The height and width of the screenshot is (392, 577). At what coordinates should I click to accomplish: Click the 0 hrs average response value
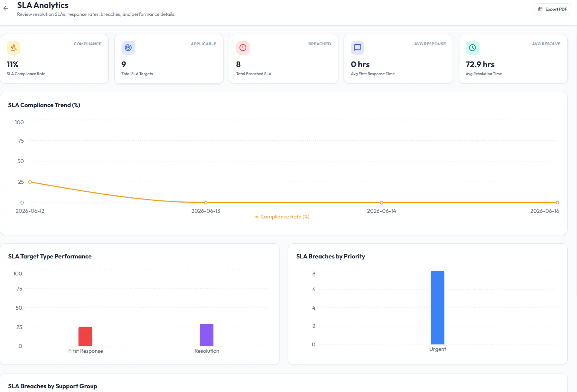pyautogui.click(x=360, y=65)
